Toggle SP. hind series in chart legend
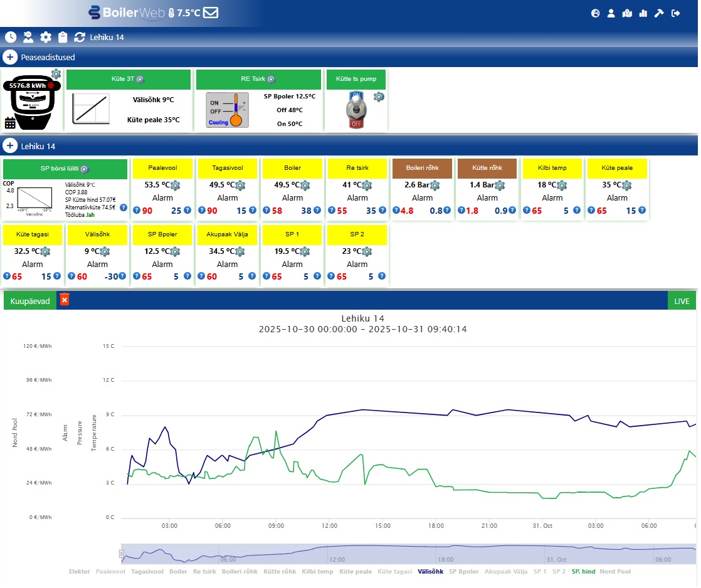 click(x=583, y=572)
